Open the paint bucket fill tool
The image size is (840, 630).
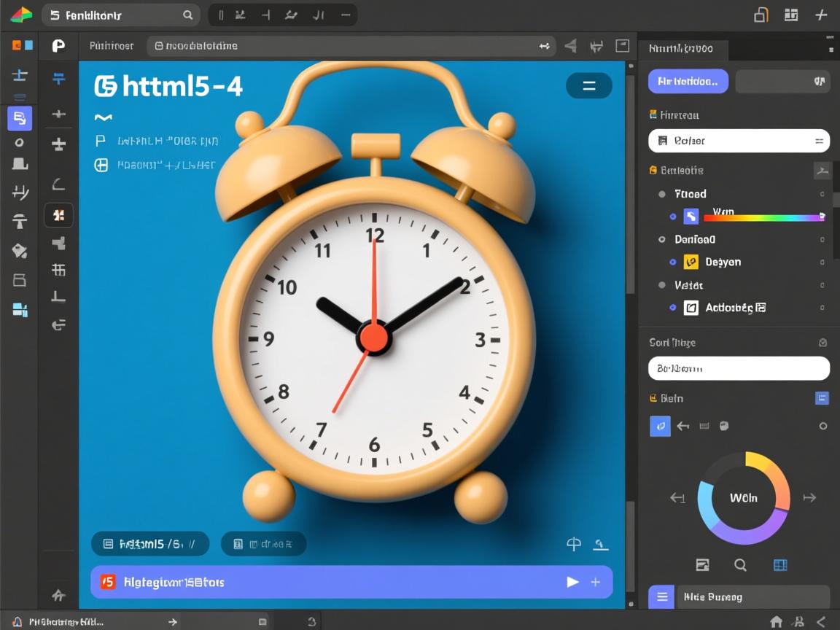pos(19,251)
